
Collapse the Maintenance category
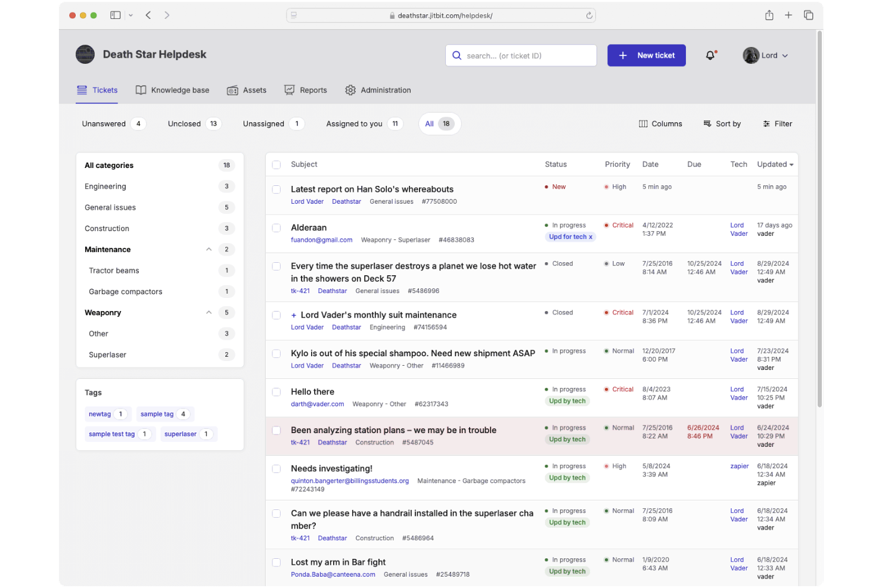point(209,249)
